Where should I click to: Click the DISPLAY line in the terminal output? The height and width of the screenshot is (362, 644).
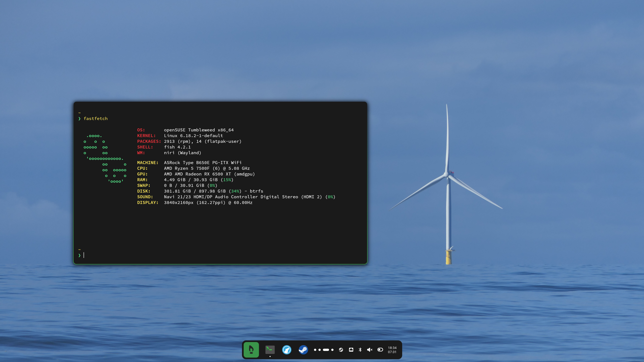[x=208, y=203]
